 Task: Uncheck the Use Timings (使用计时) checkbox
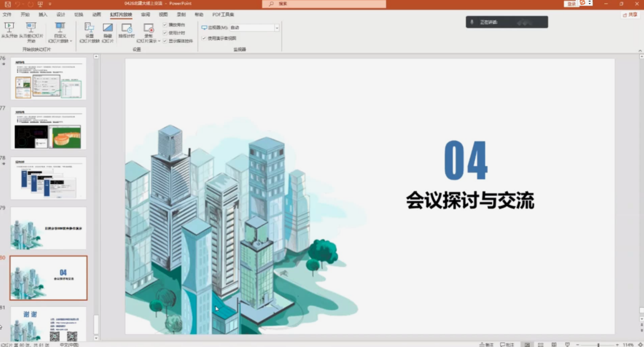coord(165,33)
